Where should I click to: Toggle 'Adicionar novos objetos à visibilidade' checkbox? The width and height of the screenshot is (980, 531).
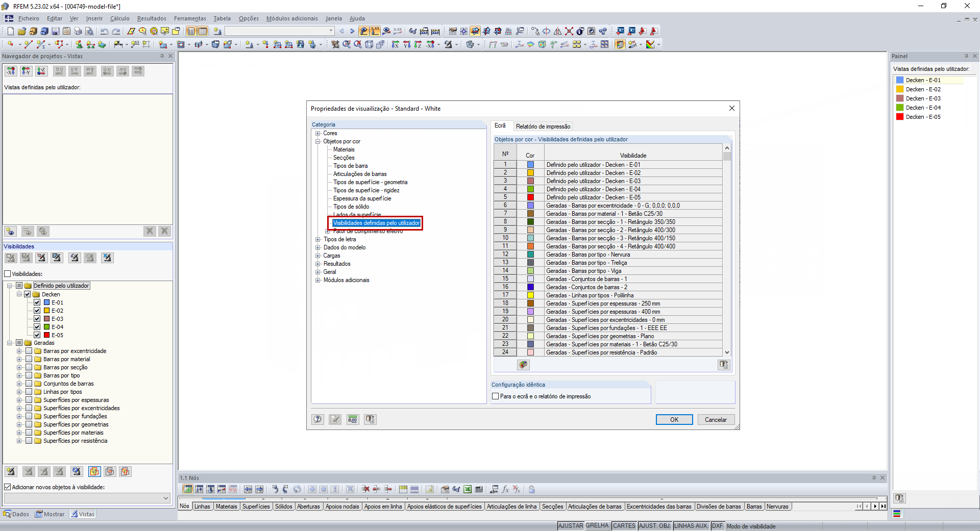tap(8, 487)
